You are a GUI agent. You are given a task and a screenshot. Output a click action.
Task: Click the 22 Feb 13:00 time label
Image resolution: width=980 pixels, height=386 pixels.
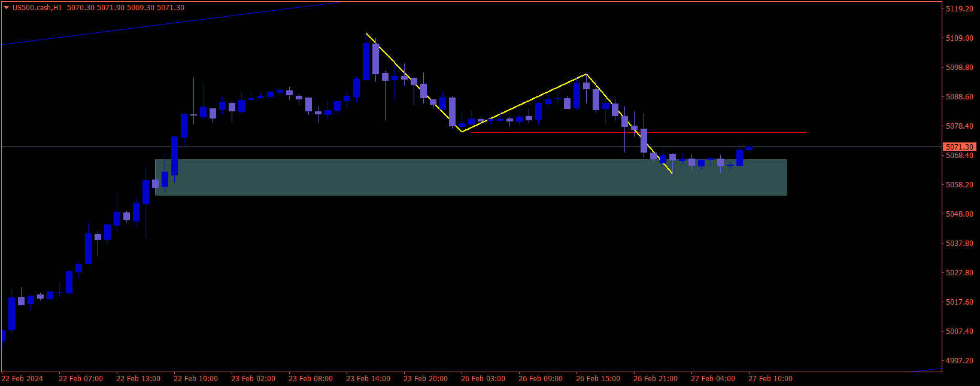coord(138,379)
